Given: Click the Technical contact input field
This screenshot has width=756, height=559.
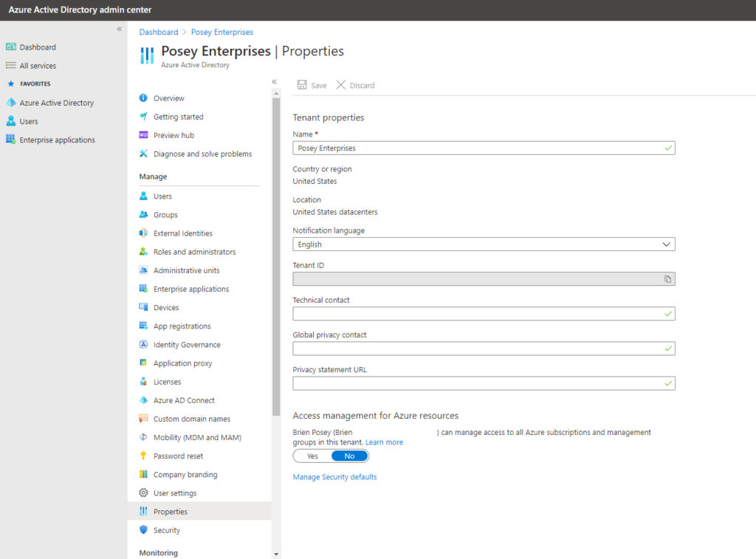Looking at the screenshot, I should [484, 314].
